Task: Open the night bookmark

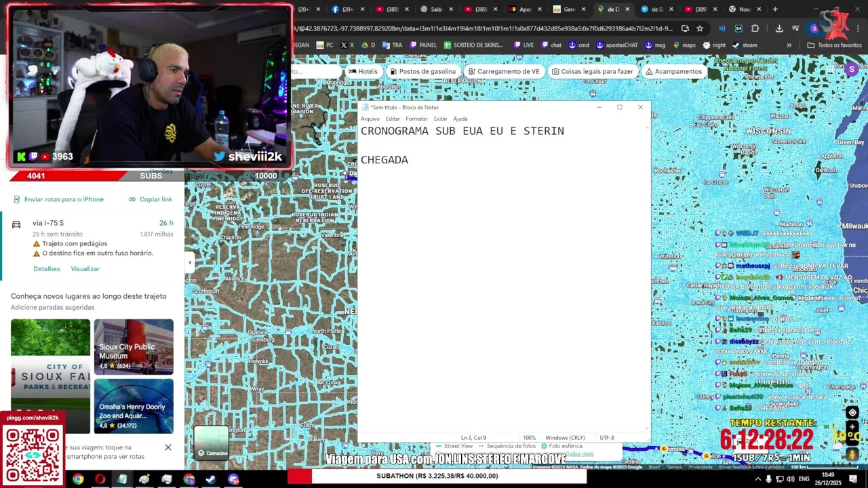Action: [714, 45]
